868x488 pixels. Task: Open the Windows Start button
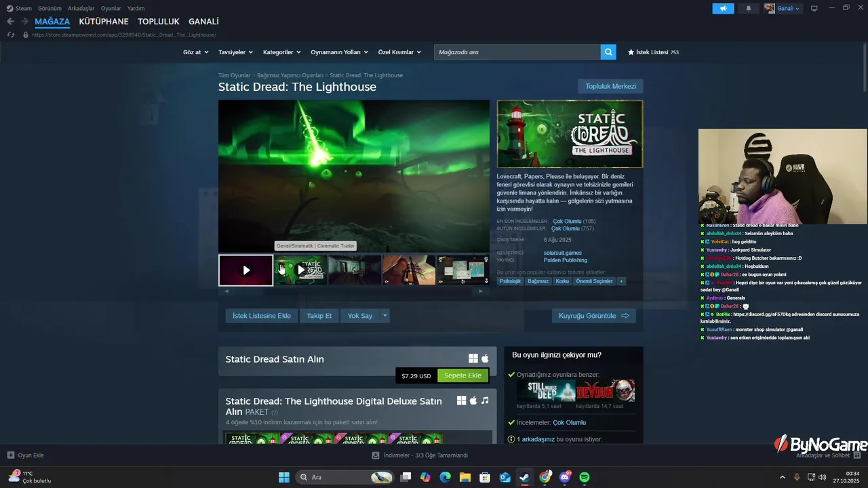(284, 477)
